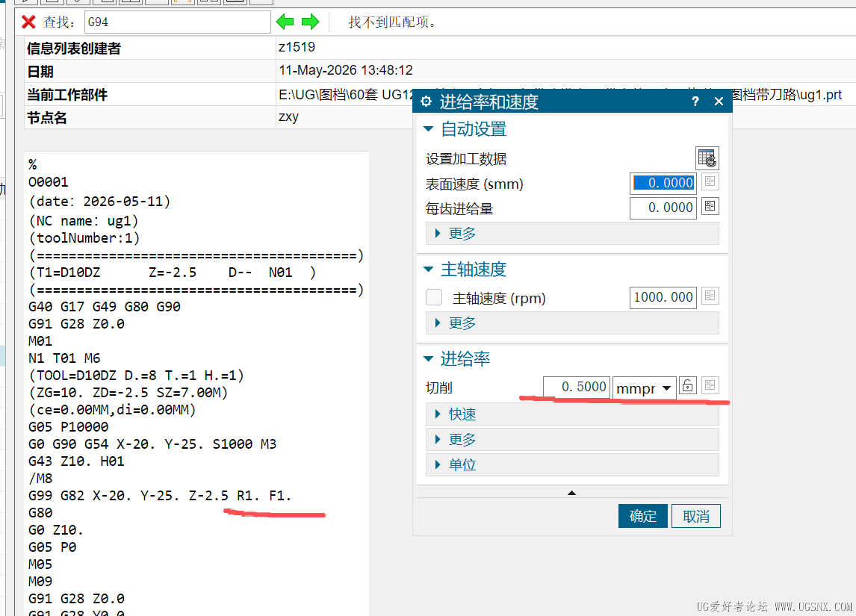Screen dimensions: 856x616
Task: Open the mmpr feed unit dropdown
Action: pos(644,388)
